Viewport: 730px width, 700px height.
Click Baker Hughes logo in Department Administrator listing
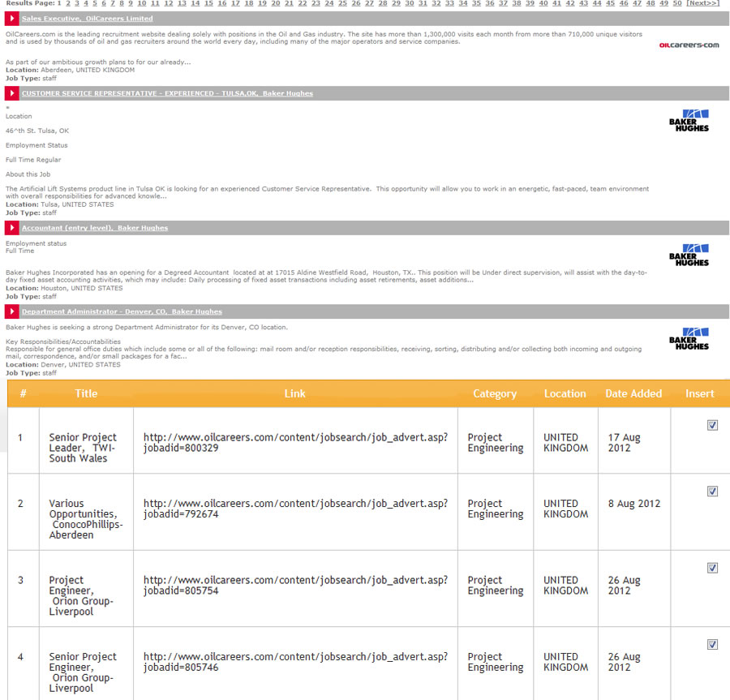click(x=689, y=339)
